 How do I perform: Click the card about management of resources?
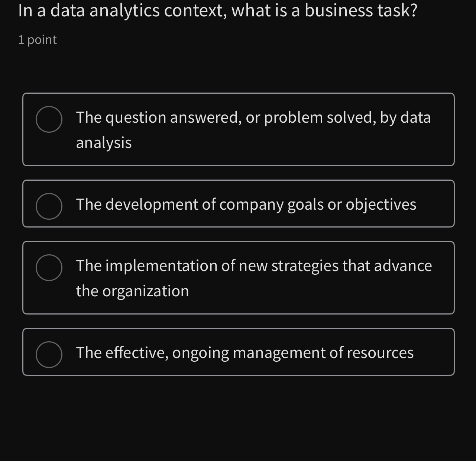tap(239, 352)
